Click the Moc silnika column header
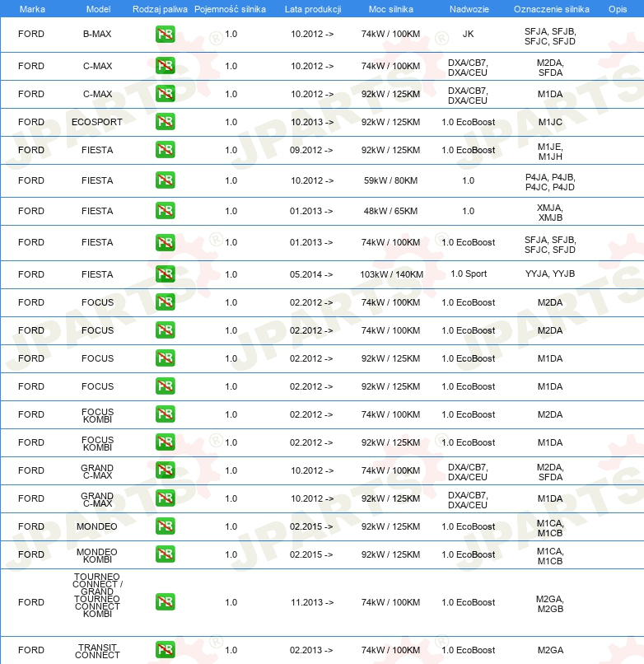The height and width of the screenshot is (664, 644). [391, 9]
